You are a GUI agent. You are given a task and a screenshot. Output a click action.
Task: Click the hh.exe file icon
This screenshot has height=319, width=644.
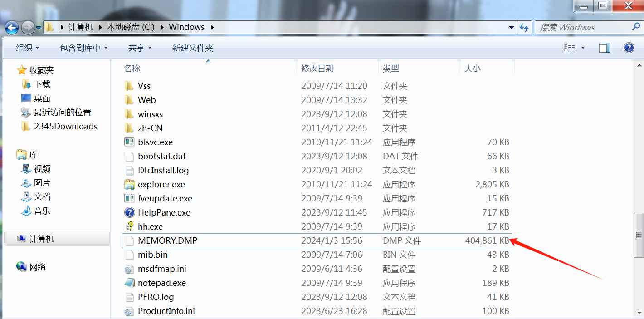click(x=130, y=227)
